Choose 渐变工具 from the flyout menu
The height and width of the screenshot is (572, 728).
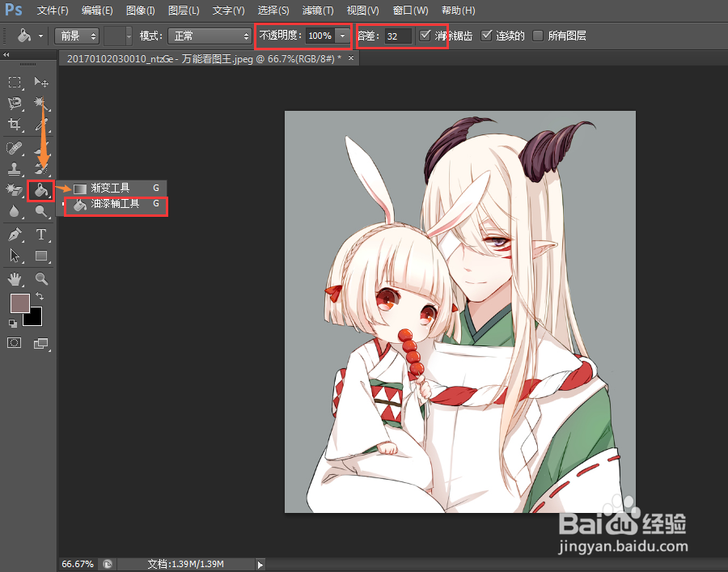[109, 188]
